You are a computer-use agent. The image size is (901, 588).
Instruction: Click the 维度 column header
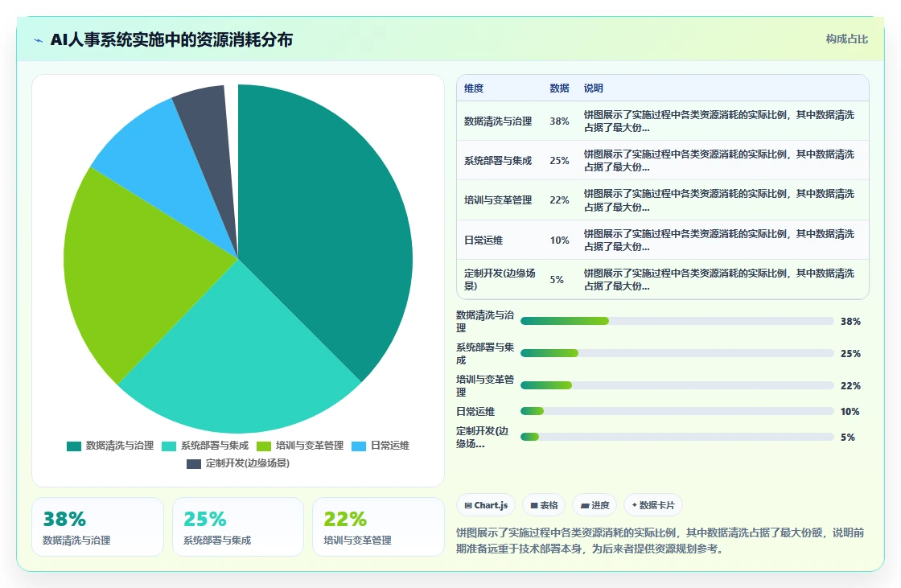coord(474,88)
